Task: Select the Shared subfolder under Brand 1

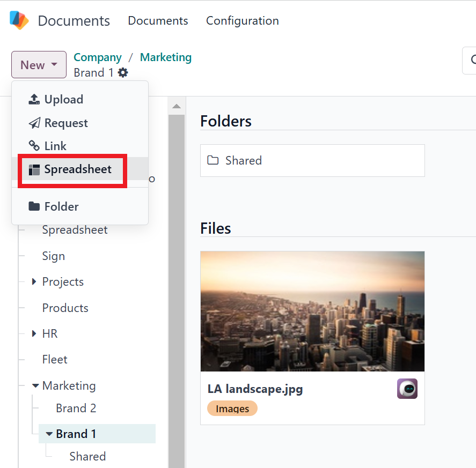Action: 87,456
